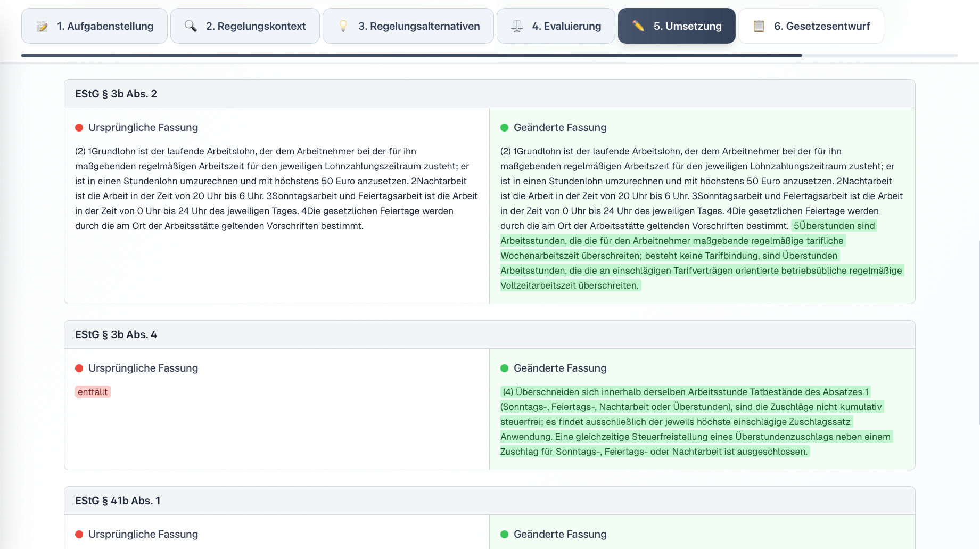Click 'Ursprüngliche Fassung' in the § 3b Abs. 2 card

[143, 127]
